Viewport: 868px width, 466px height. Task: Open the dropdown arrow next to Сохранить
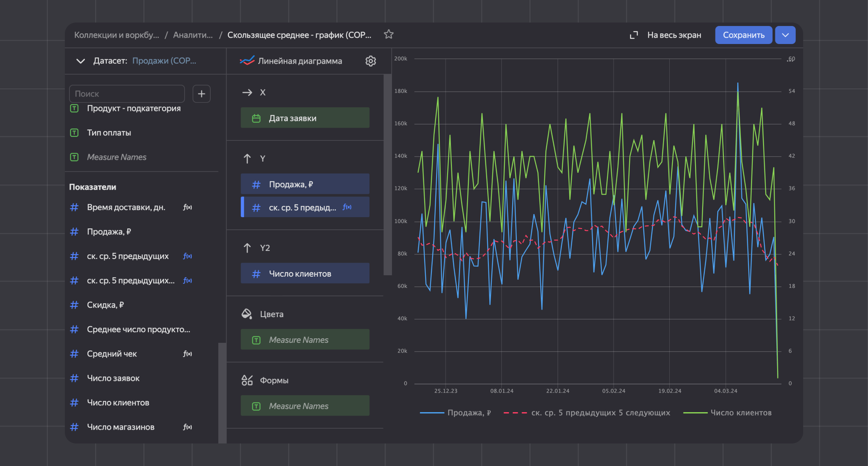785,35
